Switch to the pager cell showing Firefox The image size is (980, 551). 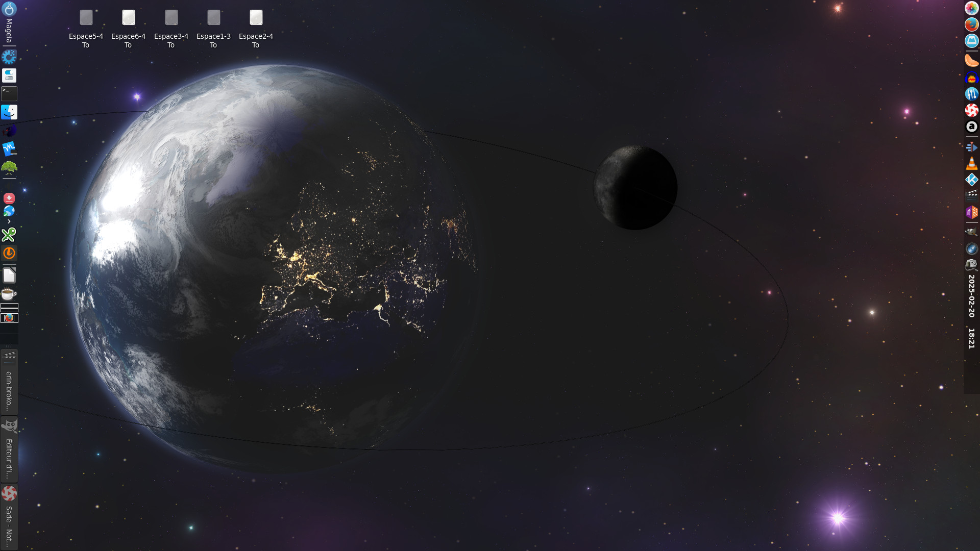(x=9, y=318)
